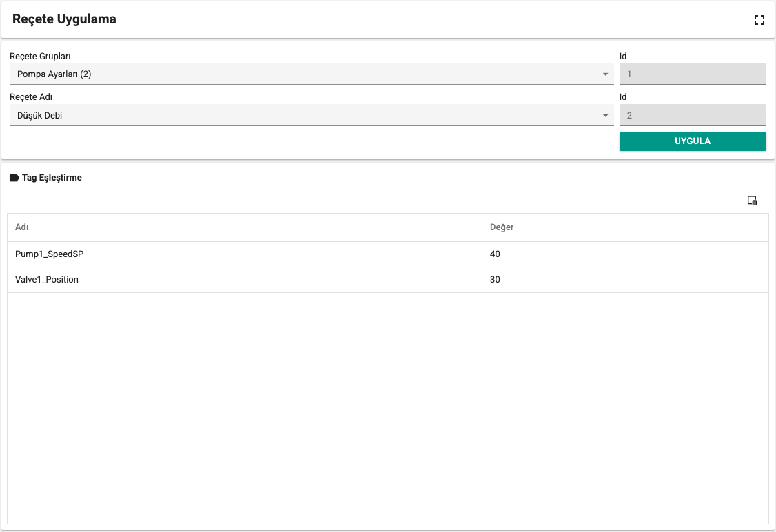Click value 30 for Valve1_Position
Image resolution: width=776 pixels, height=532 pixels.
pos(495,280)
